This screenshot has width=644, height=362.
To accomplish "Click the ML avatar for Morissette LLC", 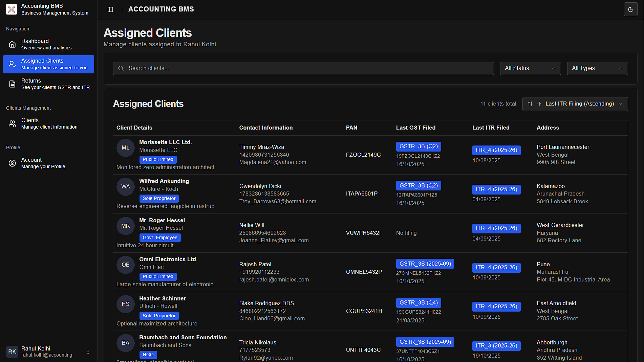I will pos(125,148).
